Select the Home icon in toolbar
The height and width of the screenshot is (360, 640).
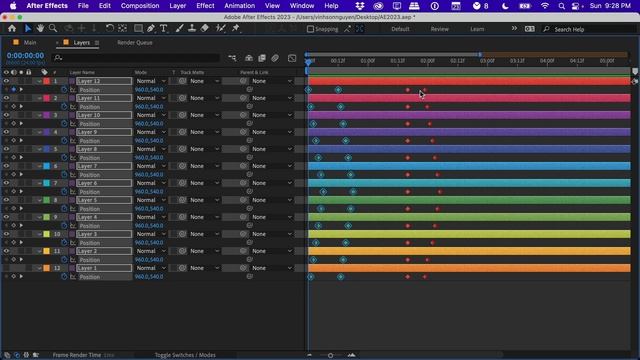point(12,29)
